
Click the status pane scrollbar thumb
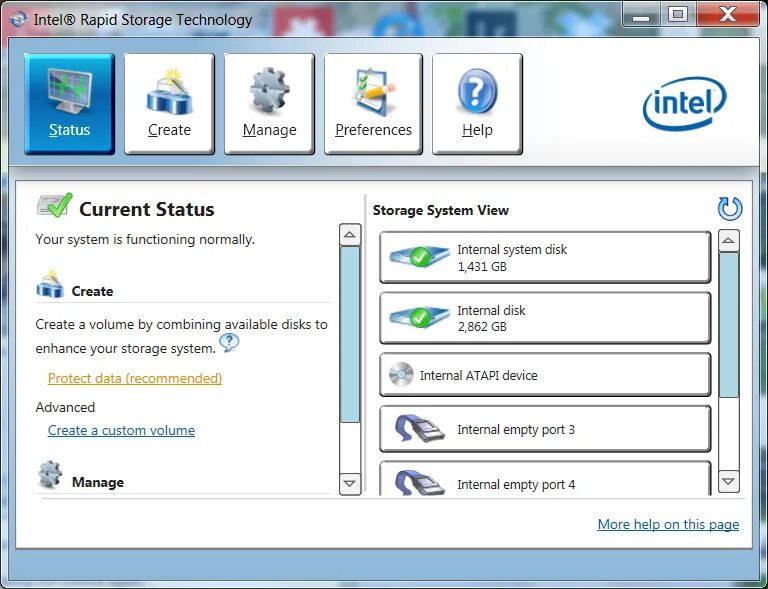pyautogui.click(x=350, y=334)
